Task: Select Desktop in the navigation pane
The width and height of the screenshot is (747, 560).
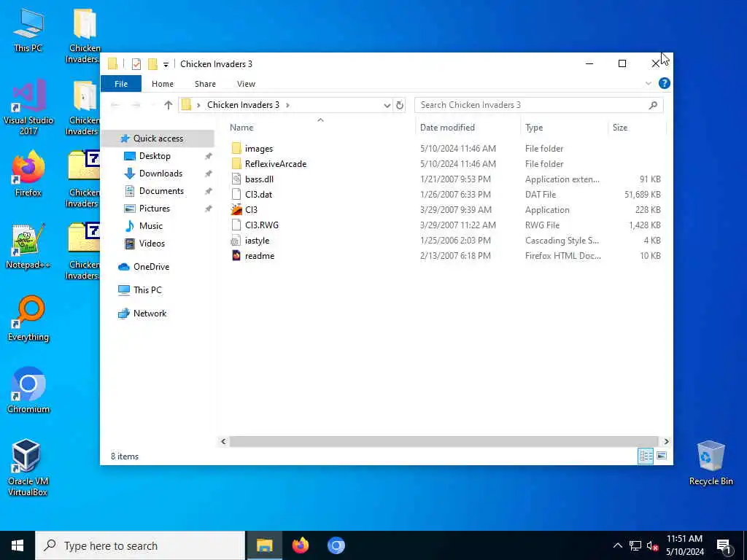Action: point(155,156)
